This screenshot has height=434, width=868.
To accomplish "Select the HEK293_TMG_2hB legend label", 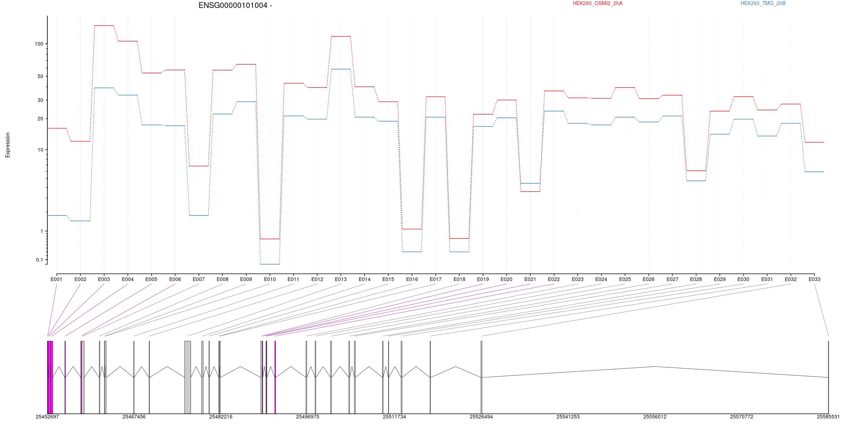I will pos(763,3).
